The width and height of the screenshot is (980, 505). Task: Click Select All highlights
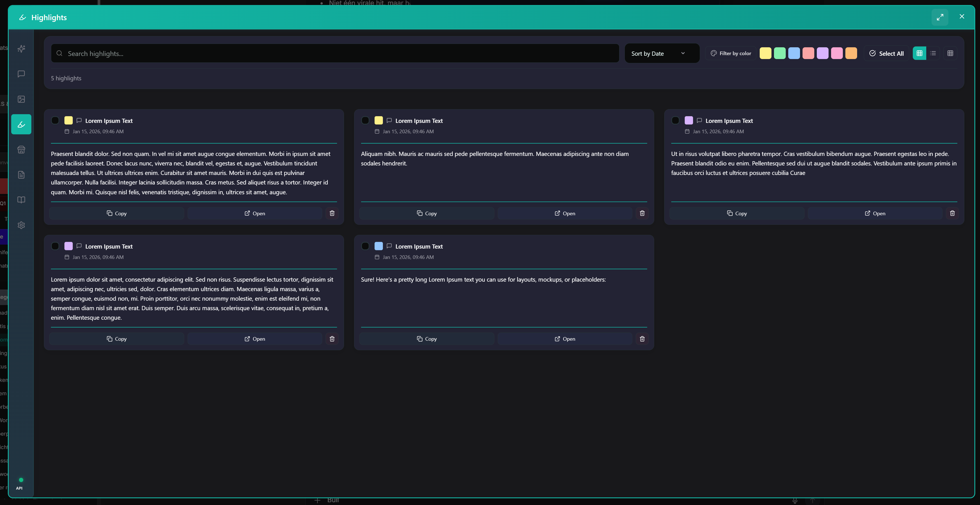(x=886, y=53)
